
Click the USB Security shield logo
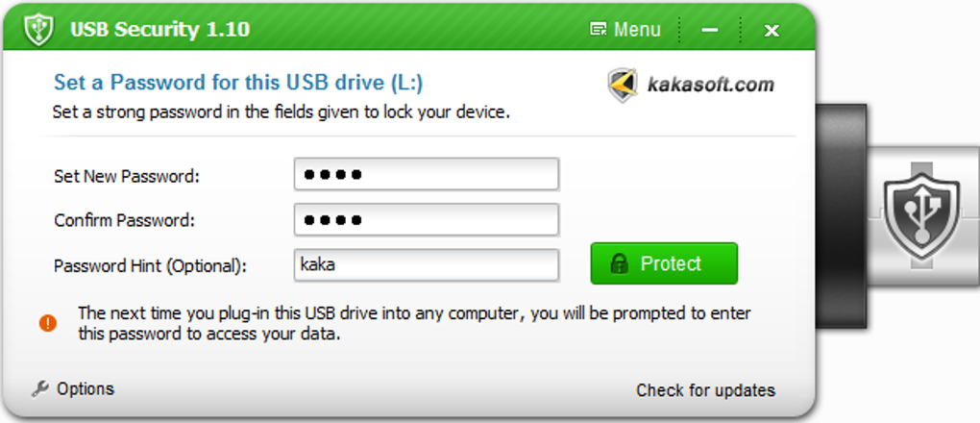(37, 29)
